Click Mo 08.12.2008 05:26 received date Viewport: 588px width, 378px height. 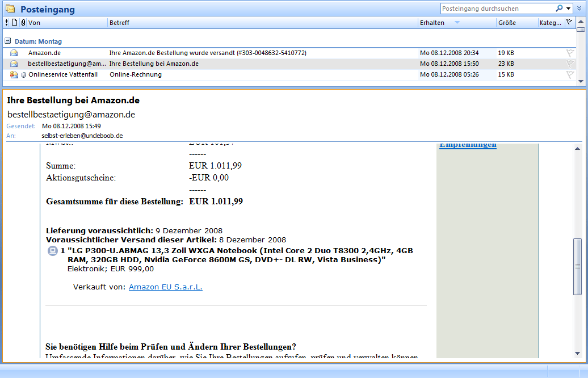tap(450, 74)
